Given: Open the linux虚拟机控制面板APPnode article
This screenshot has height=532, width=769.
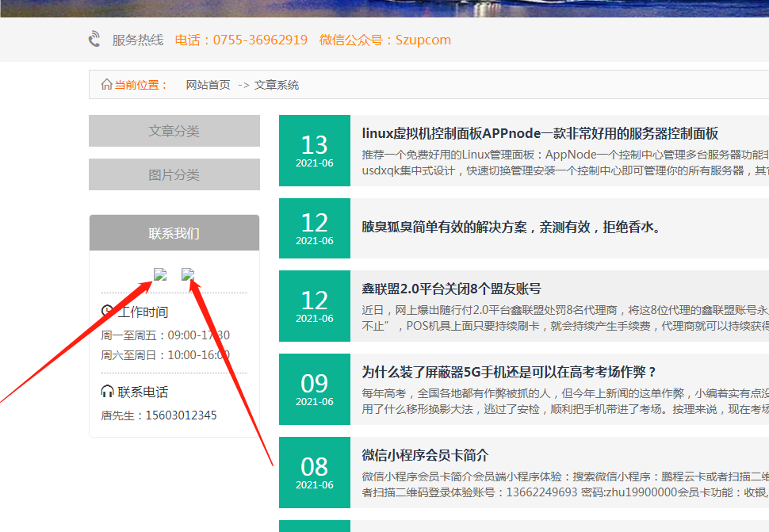Looking at the screenshot, I should coord(540,133).
